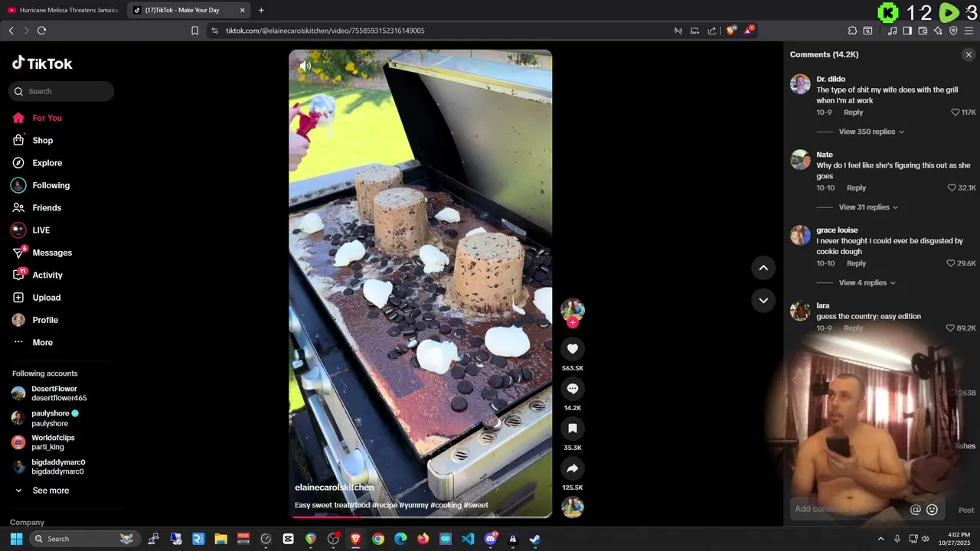This screenshot has width=980, height=551.
Task: Like Dr. dildo's comment showing 117K
Action: pos(955,112)
